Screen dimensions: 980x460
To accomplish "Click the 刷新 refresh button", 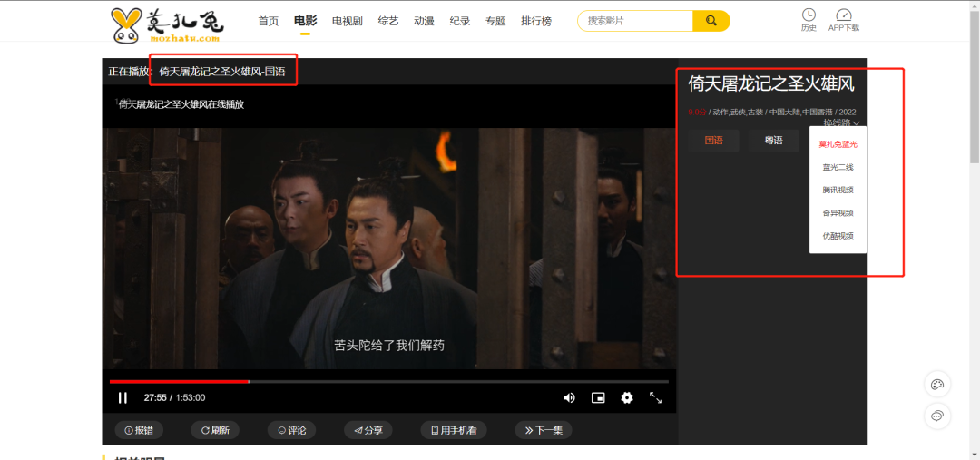I will tap(215, 430).
